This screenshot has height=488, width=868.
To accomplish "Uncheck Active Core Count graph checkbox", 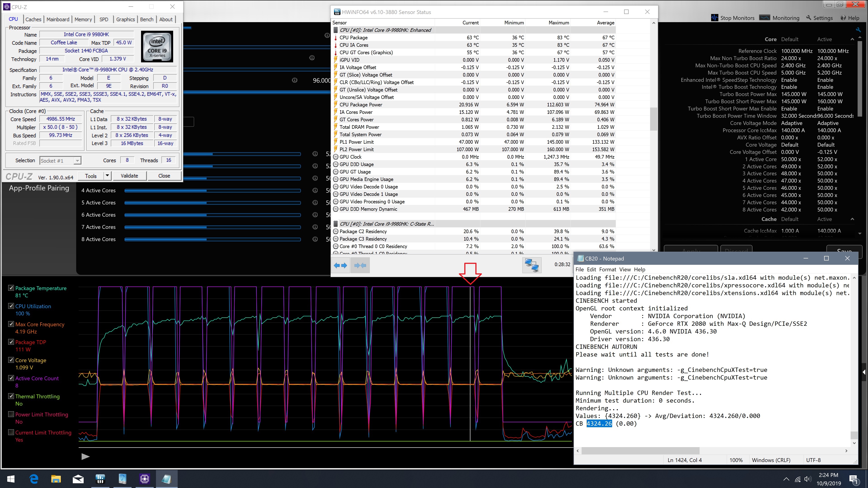I will (x=11, y=378).
